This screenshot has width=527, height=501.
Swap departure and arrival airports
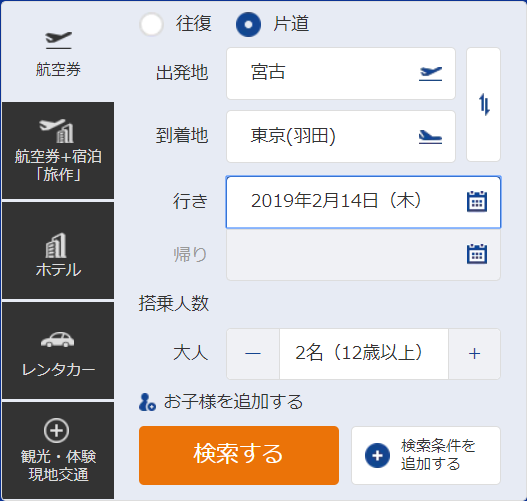[483, 105]
